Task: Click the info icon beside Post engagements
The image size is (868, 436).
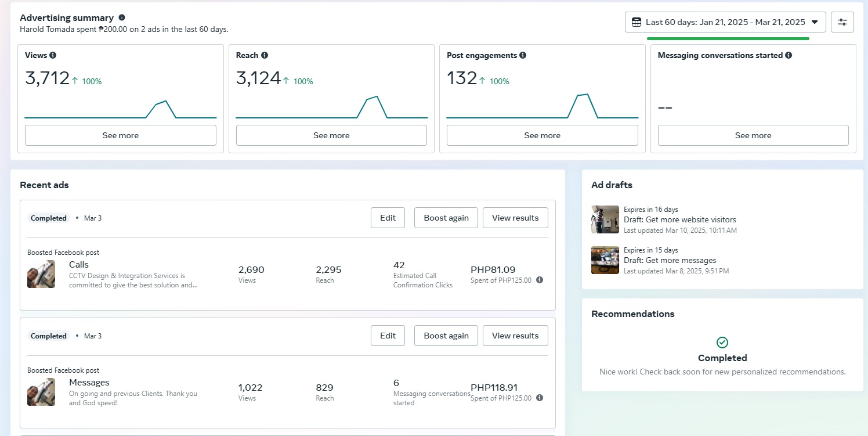Action: tap(523, 56)
